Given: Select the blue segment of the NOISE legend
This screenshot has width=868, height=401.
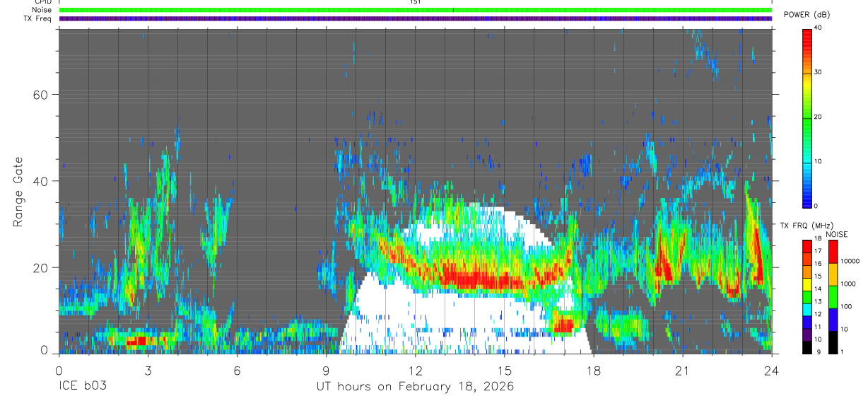Looking at the screenshot, I should 832,319.
